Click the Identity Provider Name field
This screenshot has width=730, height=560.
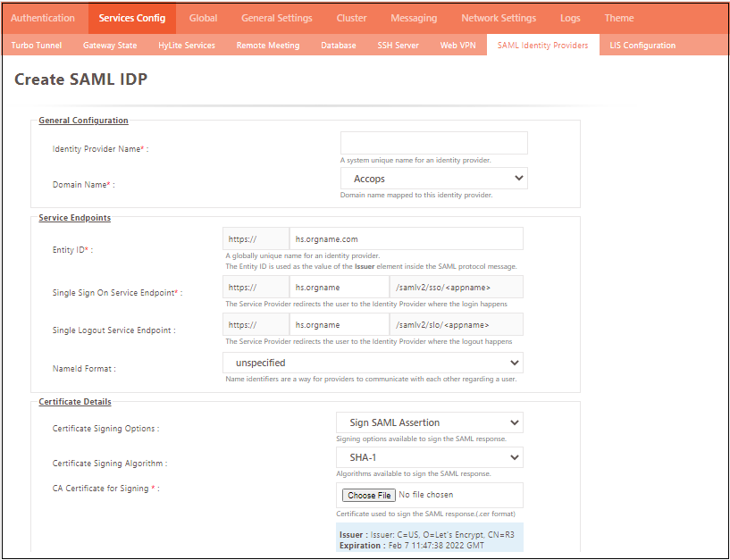click(x=433, y=143)
